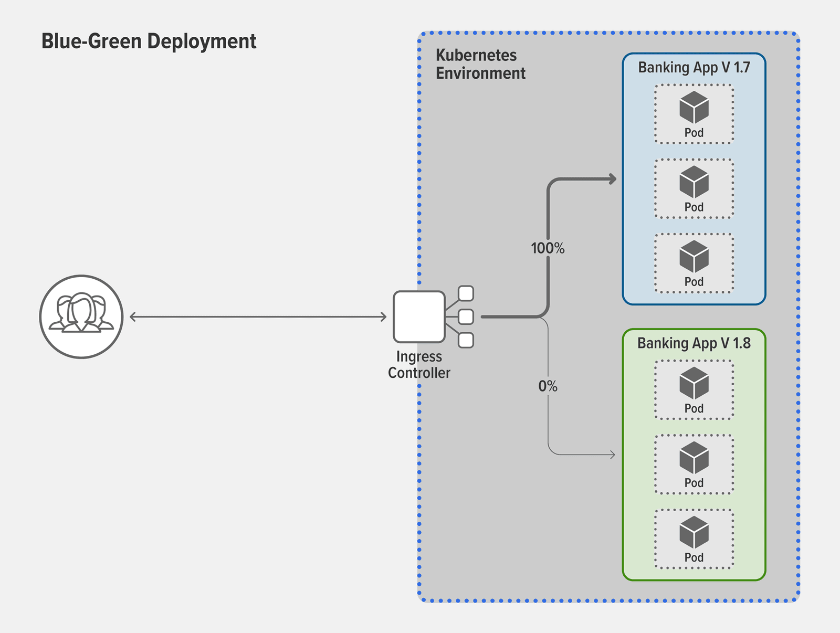Select the bottom Pod icon under Banking App V 1.7

click(694, 257)
